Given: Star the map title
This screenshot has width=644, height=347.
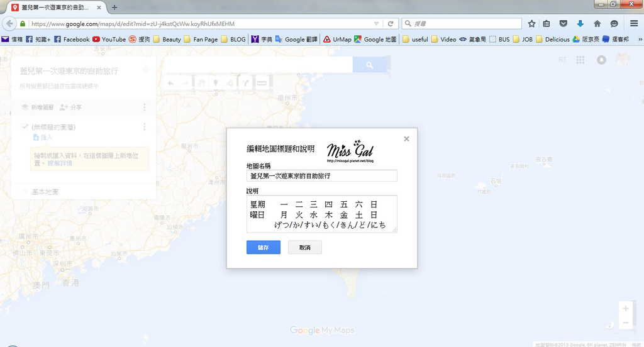Looking at the screenshot, I should coord(145,70).
